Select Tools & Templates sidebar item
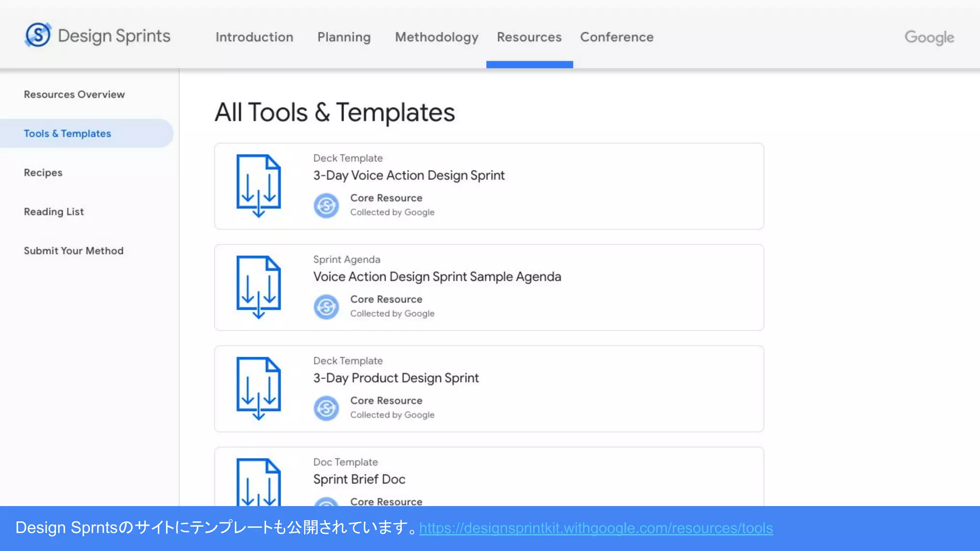 [87, 133]
